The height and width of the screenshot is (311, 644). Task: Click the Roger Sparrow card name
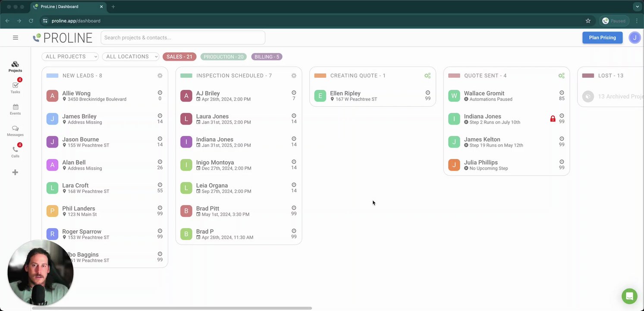click(x=82, y=232)
